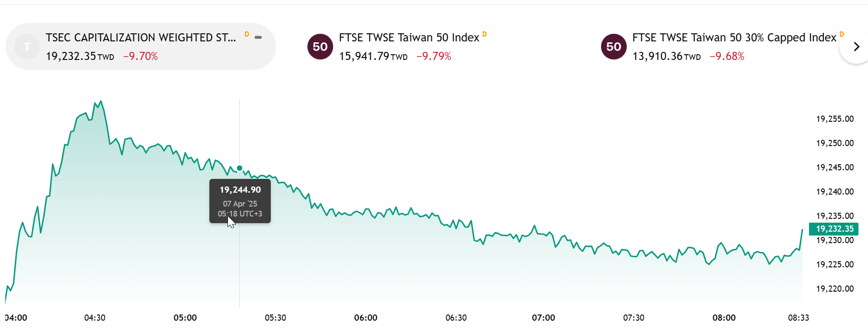Click the 07:00 time axis label

pos(543,318)
